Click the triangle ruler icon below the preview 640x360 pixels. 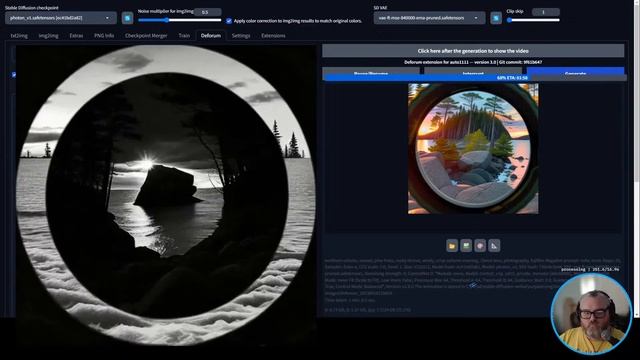coord(494,246)
